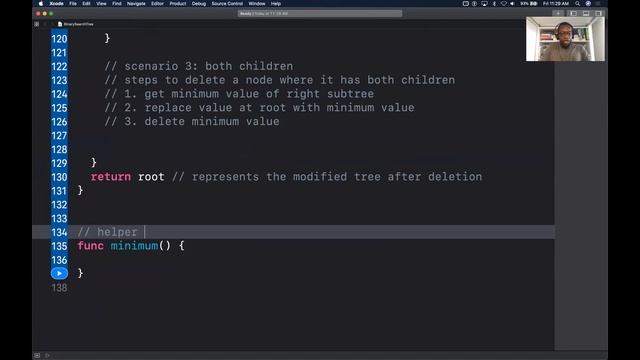Click comment '2. replace value at root with minimum value'
The image size is (640, 360).
260,108
